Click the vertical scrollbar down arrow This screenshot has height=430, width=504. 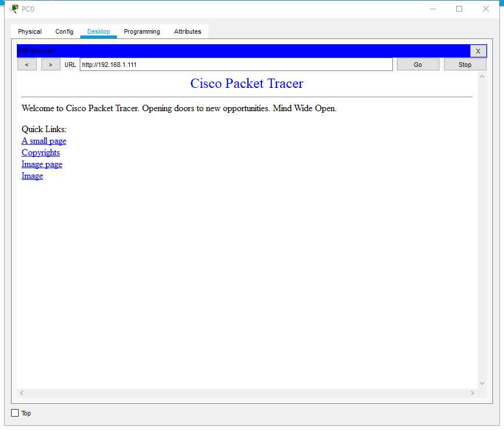point(482,383)
